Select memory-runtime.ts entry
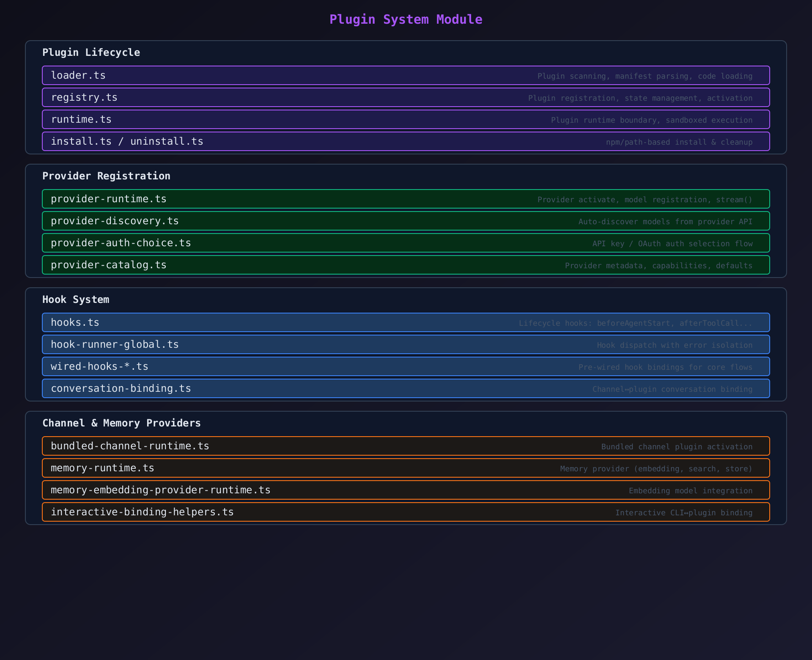This screenshot has width=812, height=660. pyautogui.click(x=406, y=468)
